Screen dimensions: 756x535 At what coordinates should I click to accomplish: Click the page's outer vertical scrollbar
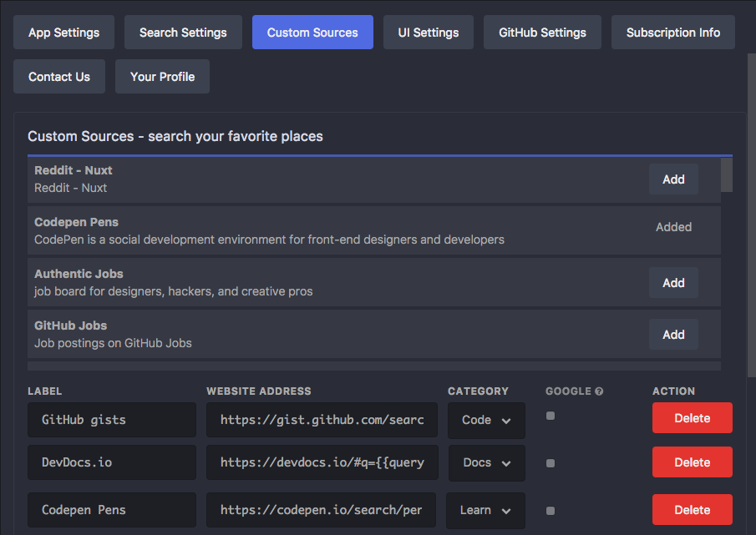point(752,215)
